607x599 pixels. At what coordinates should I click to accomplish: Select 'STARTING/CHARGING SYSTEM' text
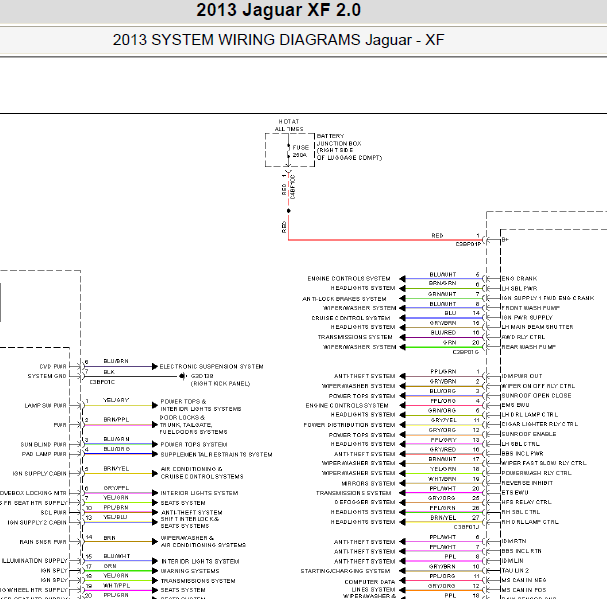pyautogui.click(x=345, y=571)
